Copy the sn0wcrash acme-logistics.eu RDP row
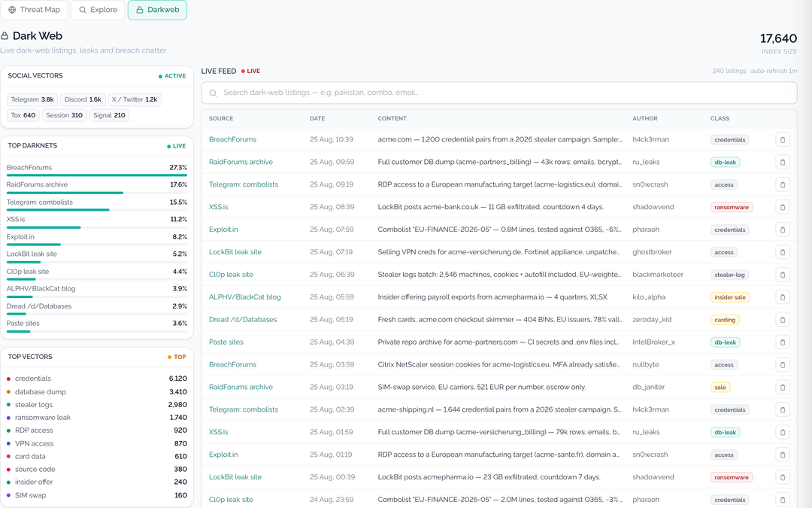This screenshot has height=508, width=812. 783,184
